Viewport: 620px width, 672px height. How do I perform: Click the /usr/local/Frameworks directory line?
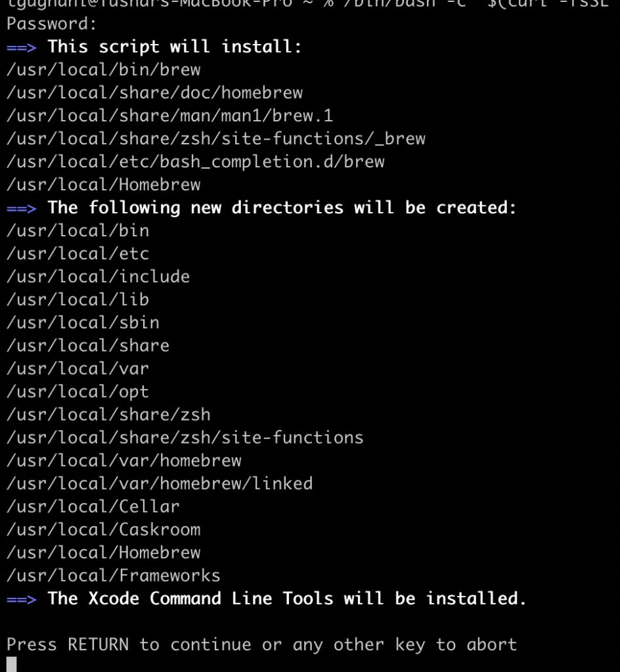(114, 576)
